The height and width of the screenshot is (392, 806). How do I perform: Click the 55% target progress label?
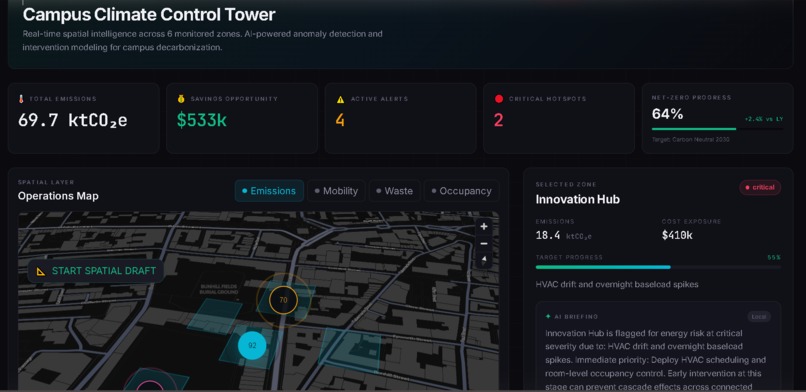point(774,257)
